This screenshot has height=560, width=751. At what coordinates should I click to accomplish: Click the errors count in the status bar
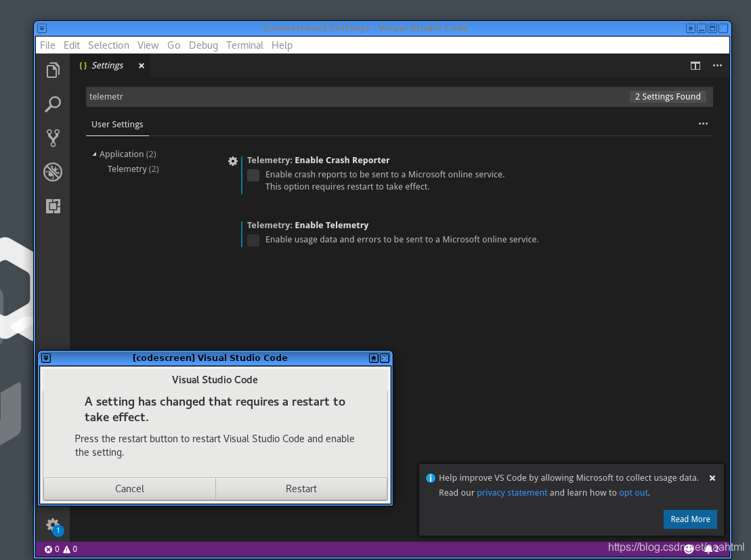[x=51, y=549]
